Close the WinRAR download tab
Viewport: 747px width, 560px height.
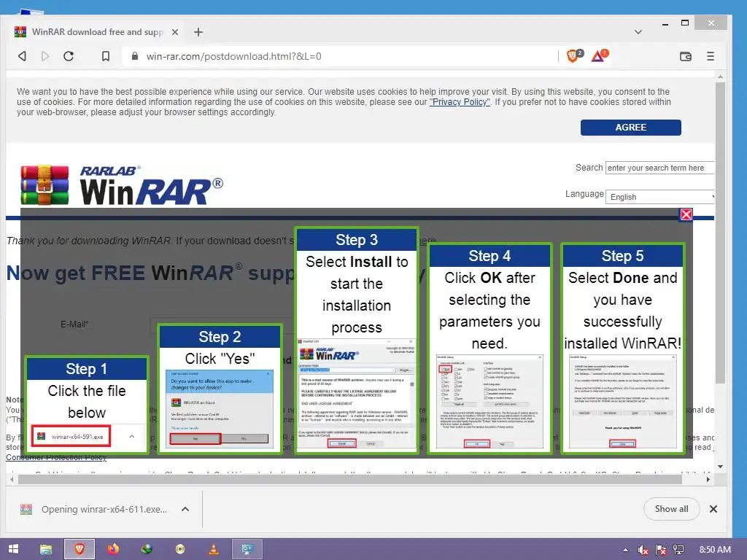pyautogui.click(x=175, y=32)
